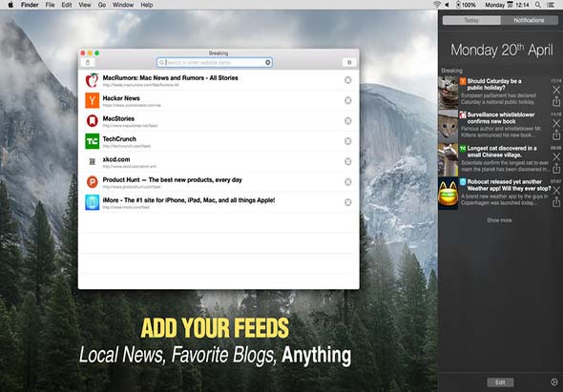
Task: Open the Apple menu
Action: (10, 5)
